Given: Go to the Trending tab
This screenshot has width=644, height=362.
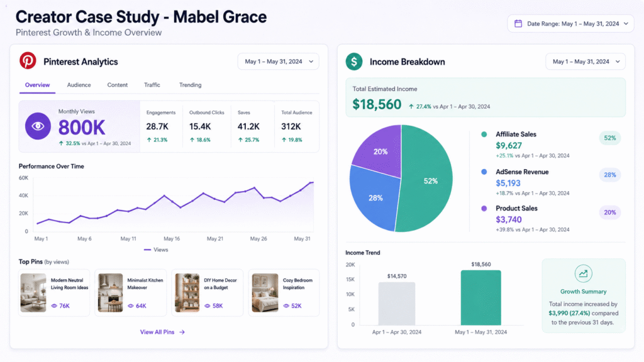Looking at the screenshot, I should point(190,85).
